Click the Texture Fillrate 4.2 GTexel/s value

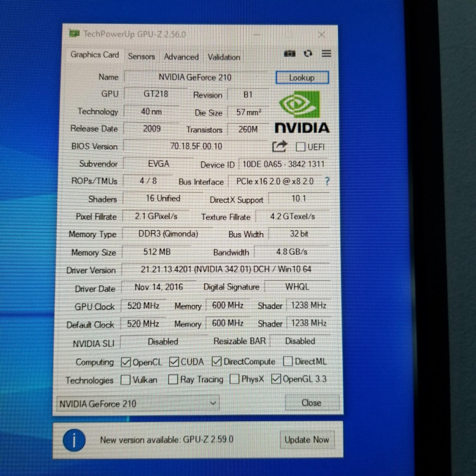point(293,217)
